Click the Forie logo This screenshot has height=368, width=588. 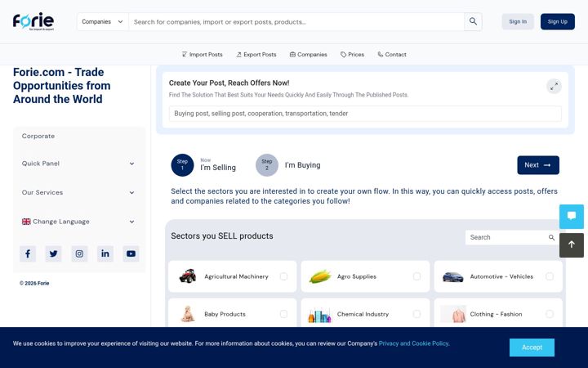pyautogui.click(x=33, y=21)
